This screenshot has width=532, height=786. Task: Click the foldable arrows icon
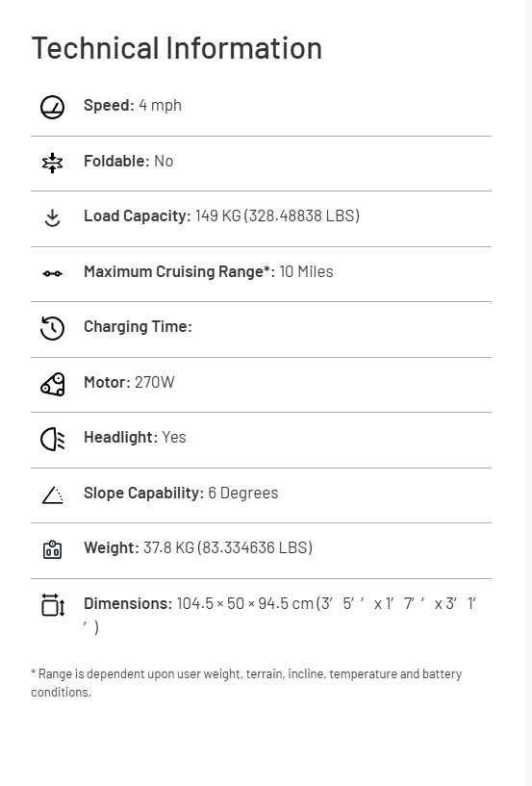52,163
